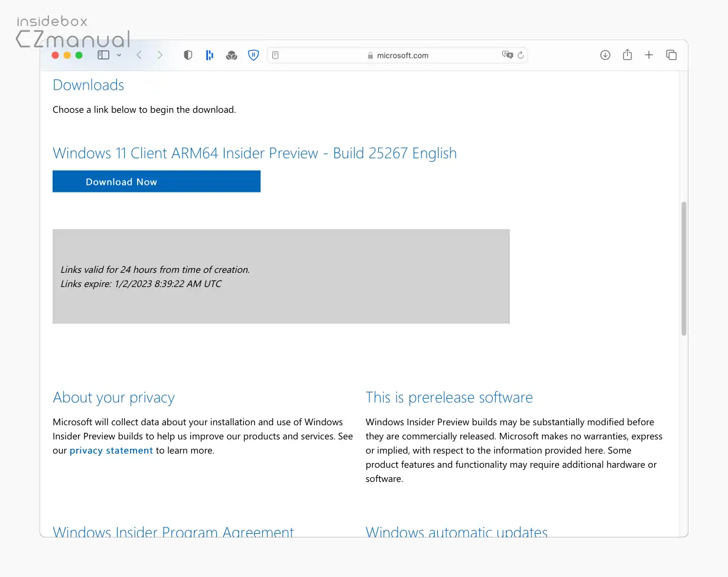Image resolution: width=728 pixels, height=577 pixels.
Task: Click the Download Now button
Action: tap(157, 181)
